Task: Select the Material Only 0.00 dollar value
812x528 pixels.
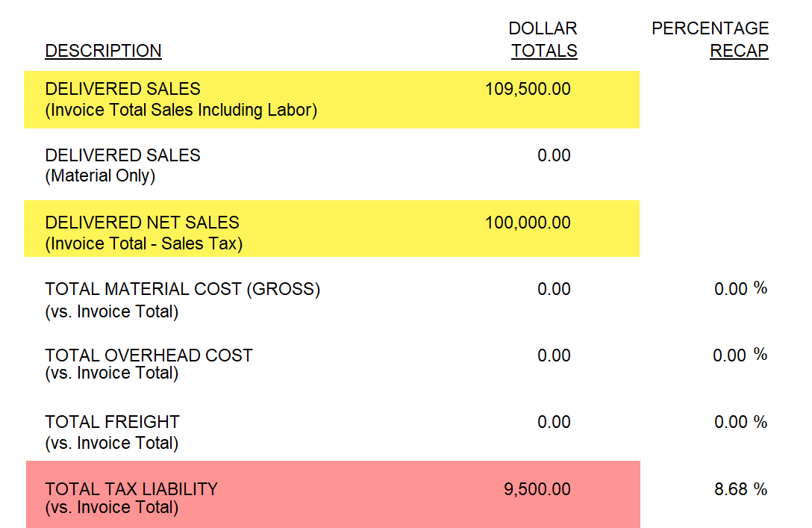Action: coord(554,155)
